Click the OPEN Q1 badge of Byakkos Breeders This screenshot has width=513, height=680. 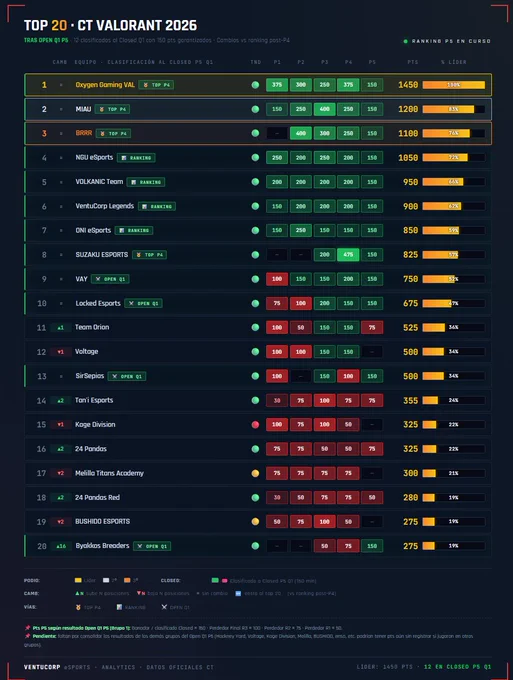152,546
